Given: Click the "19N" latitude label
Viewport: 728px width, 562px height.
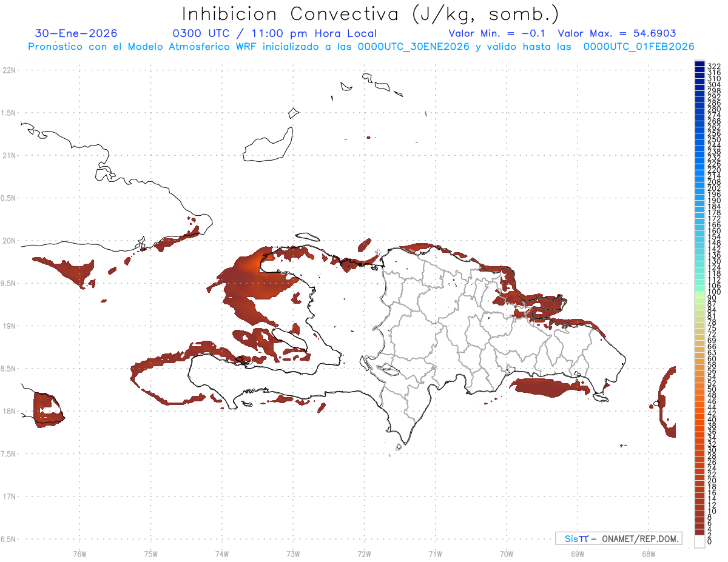Looking at the screenshot, I should (x=9, y=326).
